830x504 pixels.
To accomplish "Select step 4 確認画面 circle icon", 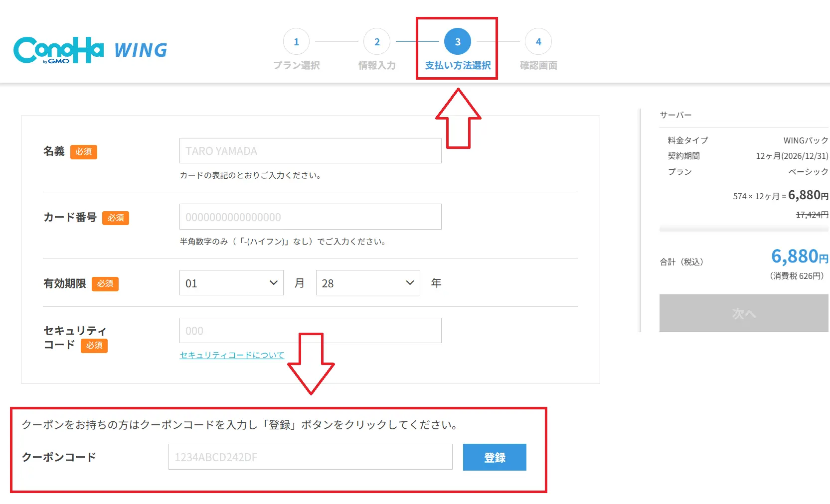I will coord(538,41).
